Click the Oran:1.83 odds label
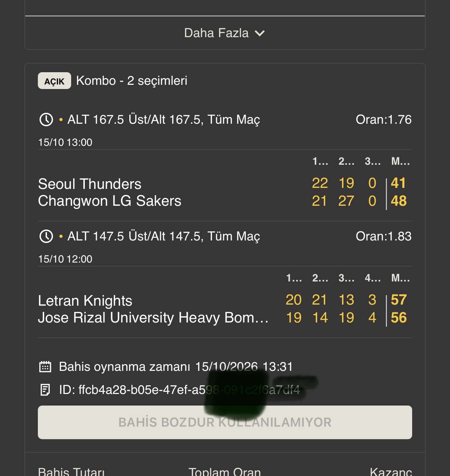Image resolution: width=450 pixels, height=476 pixels. coord(384,236)
